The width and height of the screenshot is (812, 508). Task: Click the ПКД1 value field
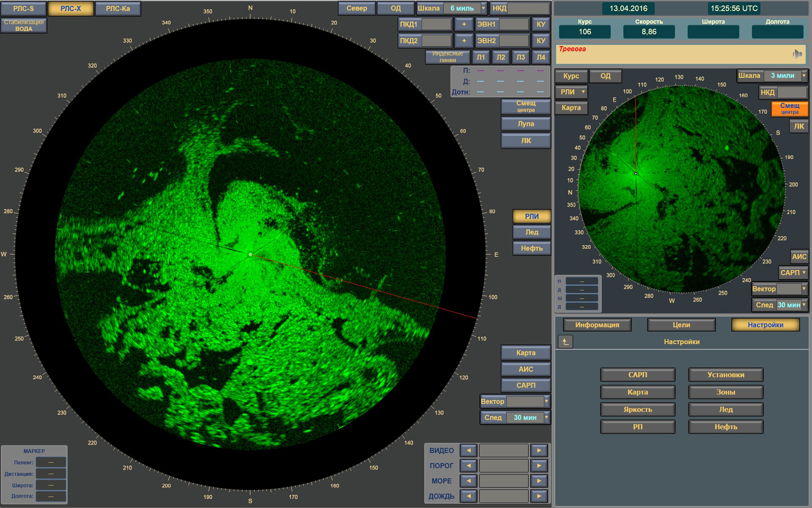click(x=436, y=24)
